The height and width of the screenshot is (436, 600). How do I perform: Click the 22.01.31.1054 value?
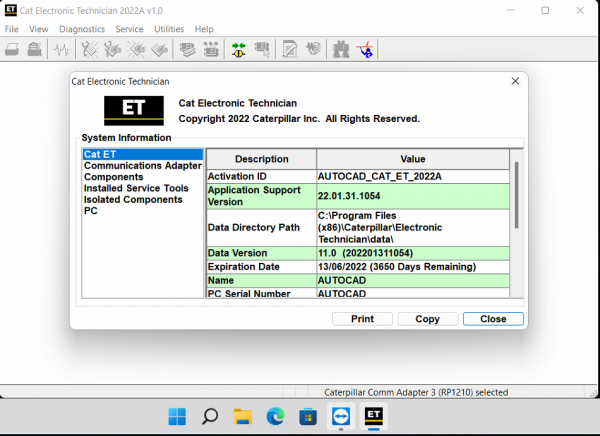[413, 196]
